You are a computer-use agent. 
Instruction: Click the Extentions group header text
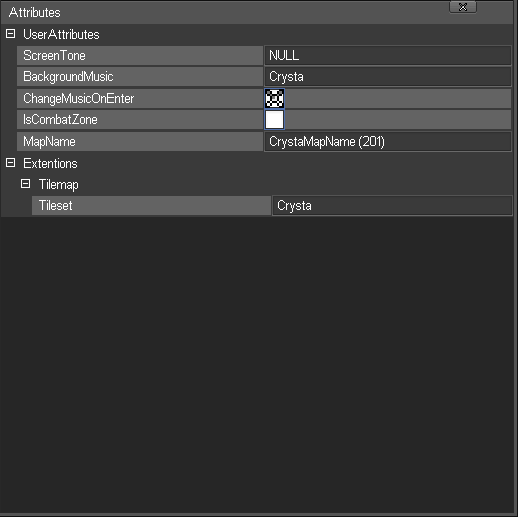[50, 163]
